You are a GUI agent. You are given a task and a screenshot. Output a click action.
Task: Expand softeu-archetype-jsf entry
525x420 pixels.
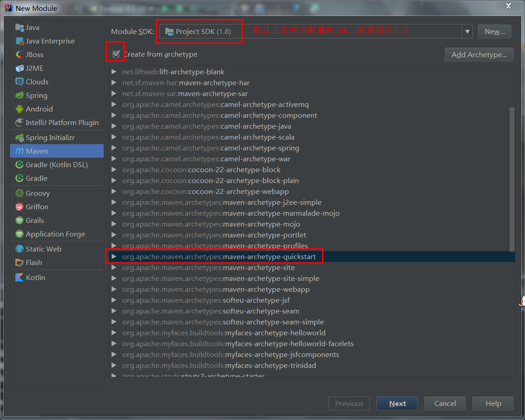click(x=114, y=300)
